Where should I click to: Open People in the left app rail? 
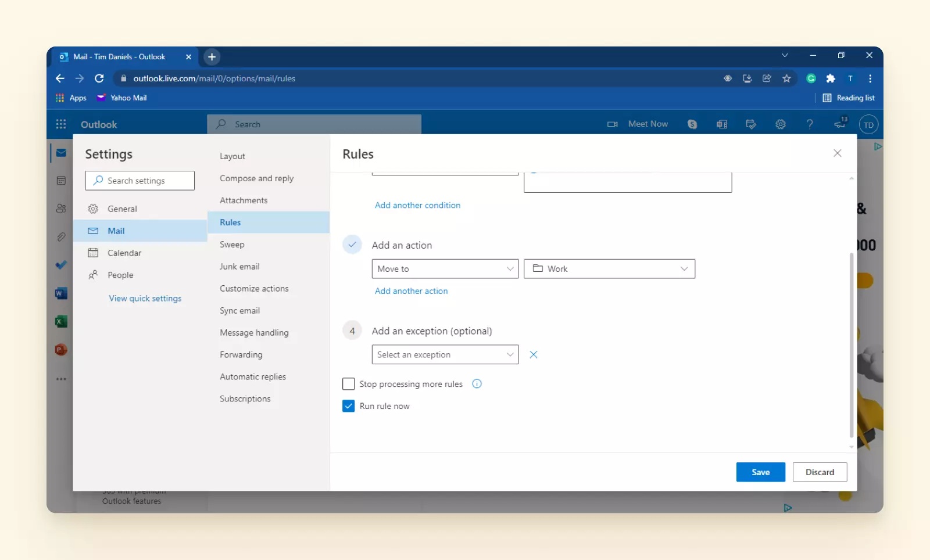coord(61,209)
